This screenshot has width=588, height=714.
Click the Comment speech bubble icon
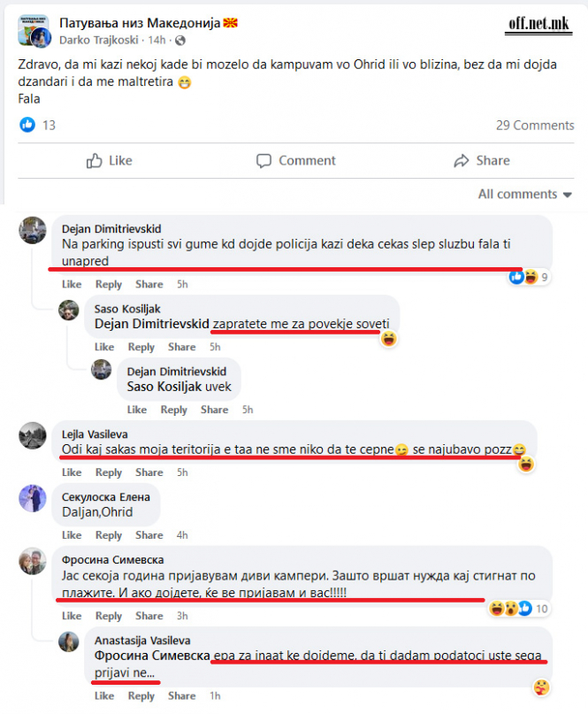tap(263, 161)
